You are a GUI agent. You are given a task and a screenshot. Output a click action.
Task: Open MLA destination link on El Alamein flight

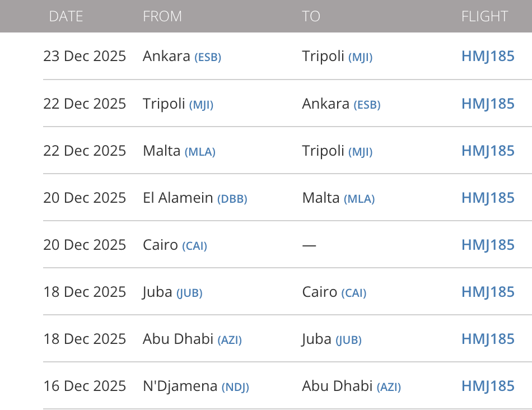pyautogui.click(x=359, y=199)
